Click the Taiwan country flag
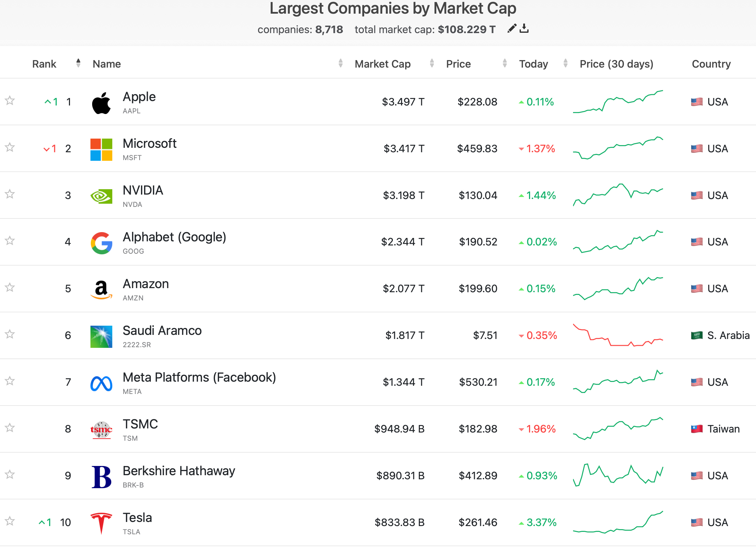Image resolution: width=756 pixels, height=552 pixels. (x=697, y=429)
